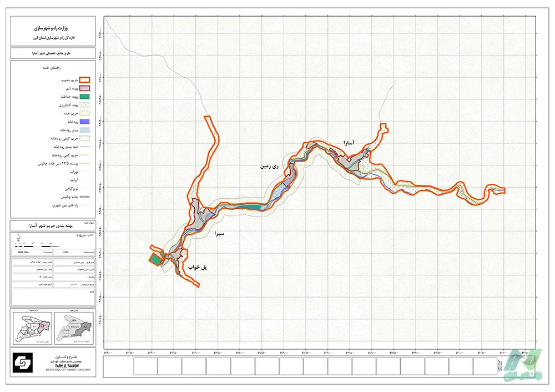Click the dotted پهنه کشاورزی legend symbol
The height and width of the screenshot is (392, 555).
[84, 104]
